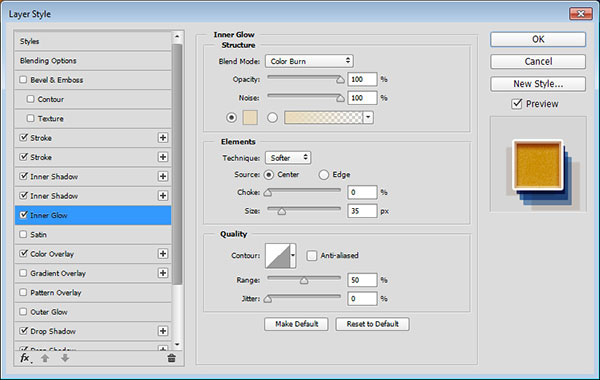Enable the Bevel & Emboss checkbox
The image size is (600, 380).
coord(23,80)
